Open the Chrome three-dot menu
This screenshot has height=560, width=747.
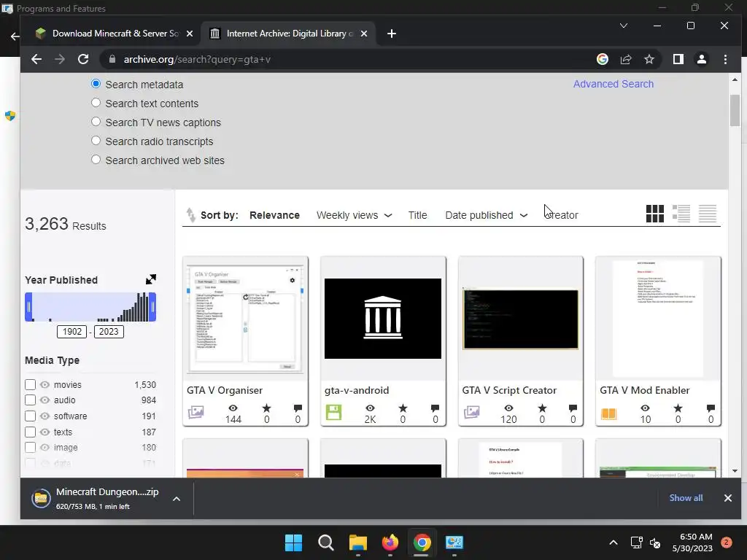[725, 59]
